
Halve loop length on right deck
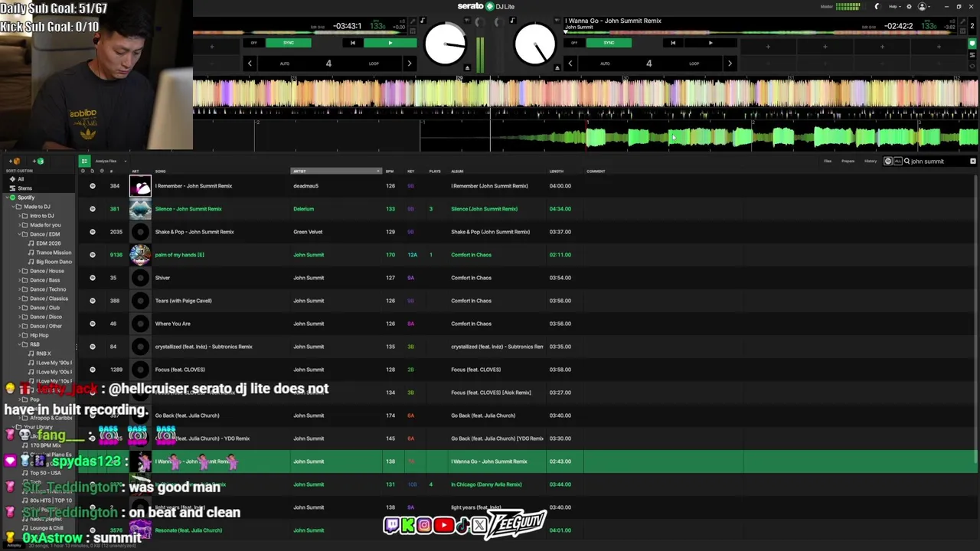pos(570,64)
